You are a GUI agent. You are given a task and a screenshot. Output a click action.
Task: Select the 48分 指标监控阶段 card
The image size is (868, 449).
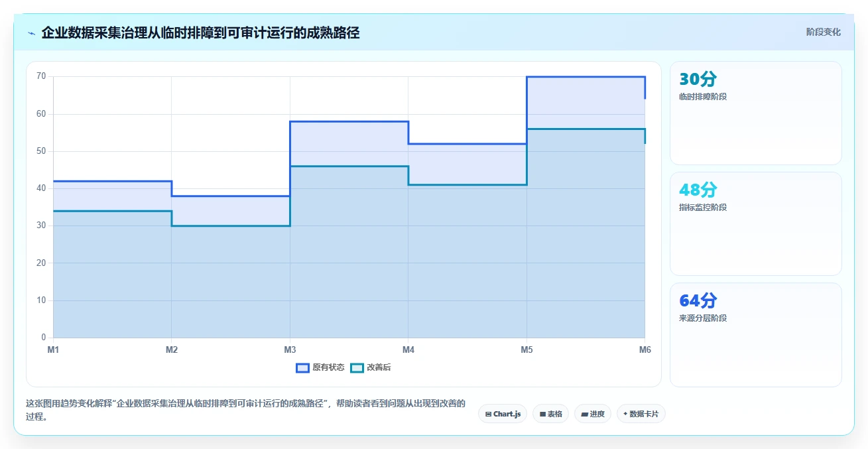pos(756,224)
